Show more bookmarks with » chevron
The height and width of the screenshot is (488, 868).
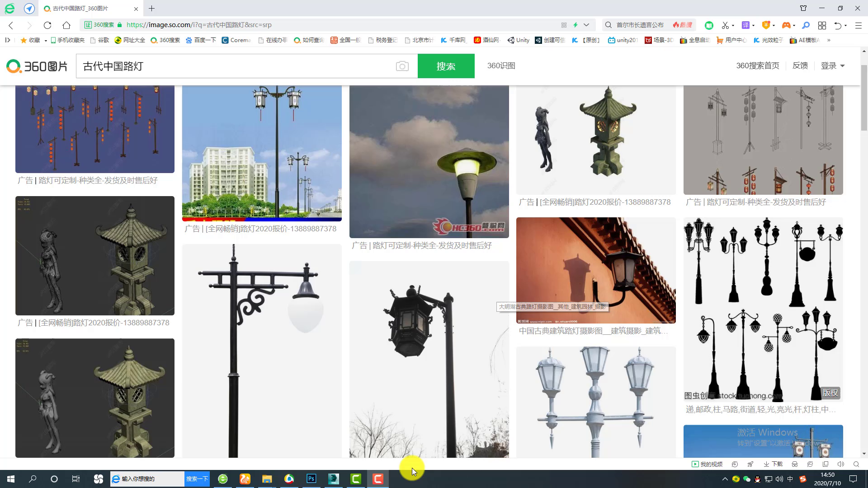point(829,40)
